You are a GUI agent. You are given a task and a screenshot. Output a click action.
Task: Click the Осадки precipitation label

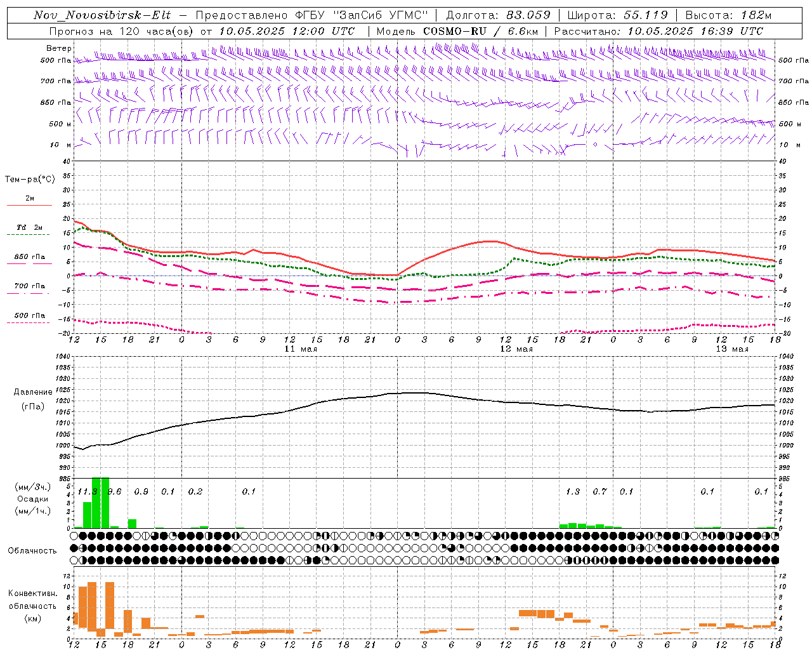[32, 499]
